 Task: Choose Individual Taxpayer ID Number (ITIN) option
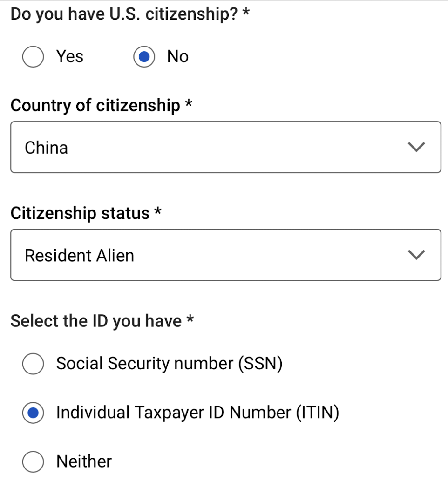[x=33, y=413]
